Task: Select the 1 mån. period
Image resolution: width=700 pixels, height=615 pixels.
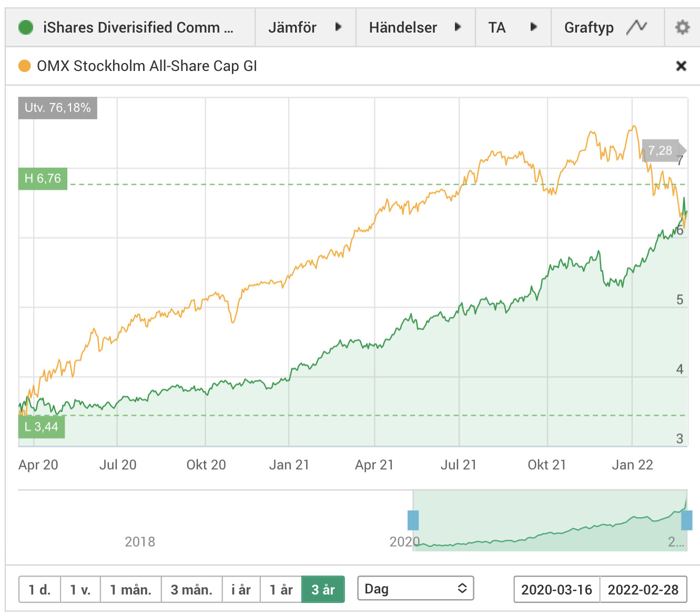Action: [131, 590]
